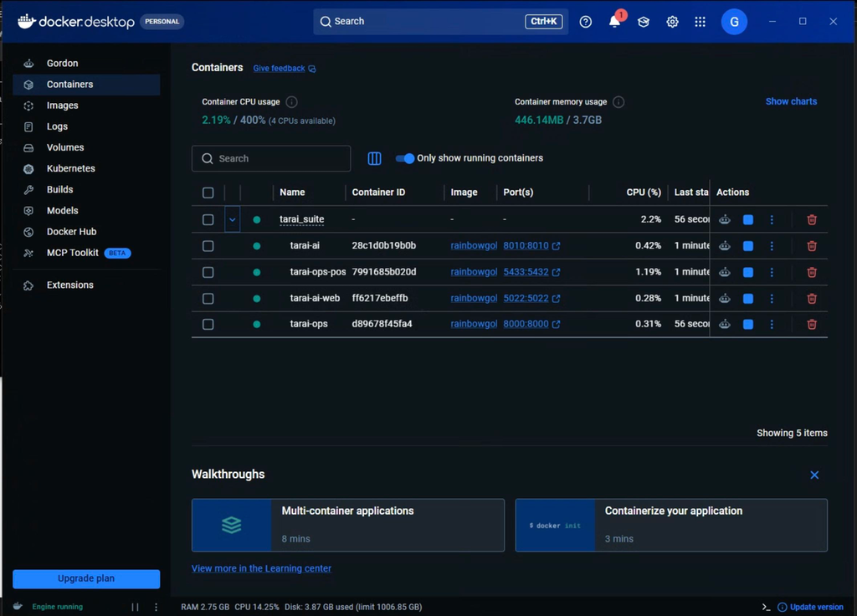Open more actions for tarai-ai
Screen dimensions: 857x616
coord(772,246)
